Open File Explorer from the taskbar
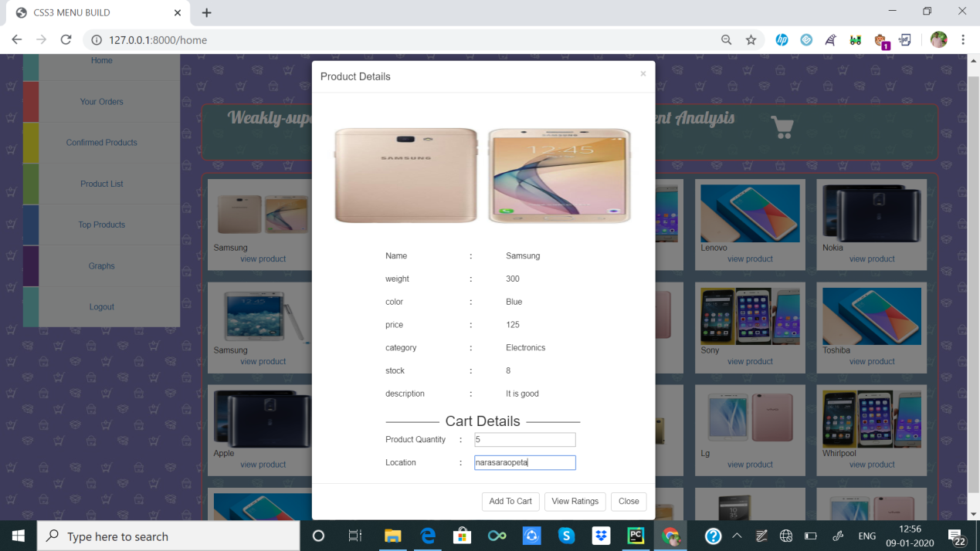 pos(393,536)
